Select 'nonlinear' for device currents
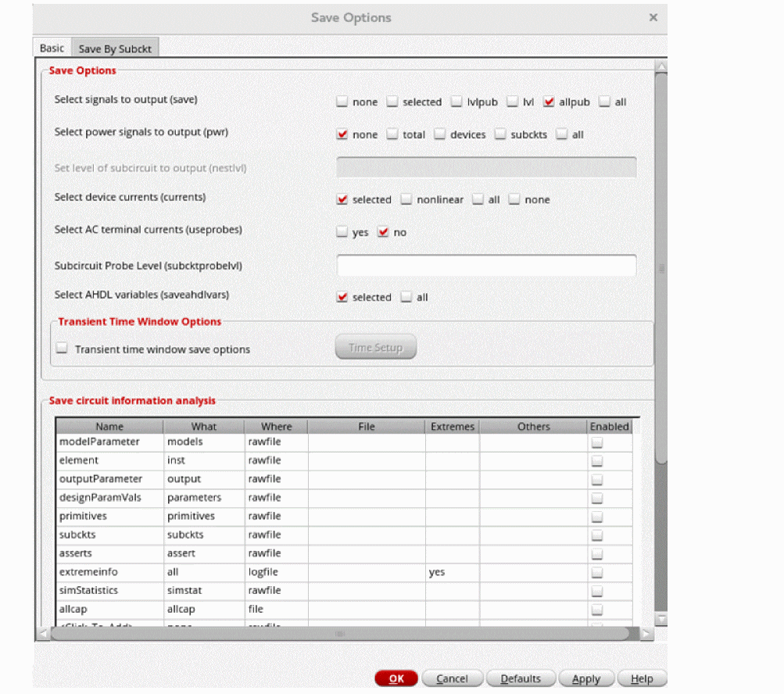784x694 pixels. pos(406,199)
